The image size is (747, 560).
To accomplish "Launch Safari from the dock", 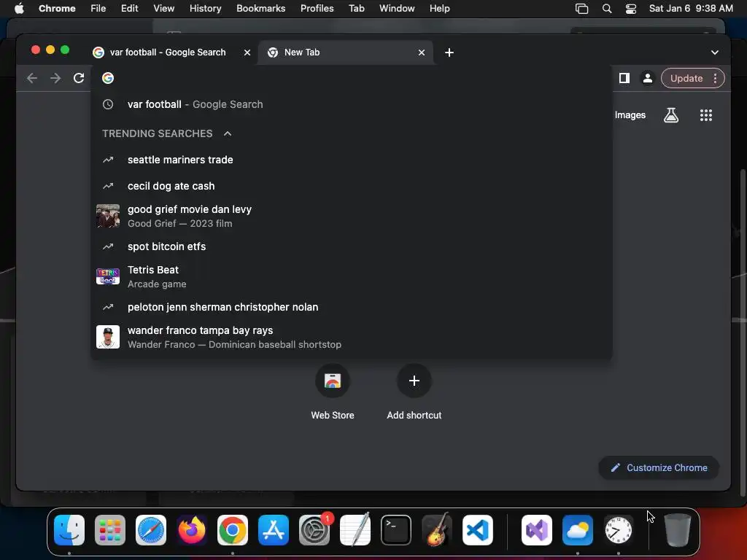I will [x=151, y=530].
